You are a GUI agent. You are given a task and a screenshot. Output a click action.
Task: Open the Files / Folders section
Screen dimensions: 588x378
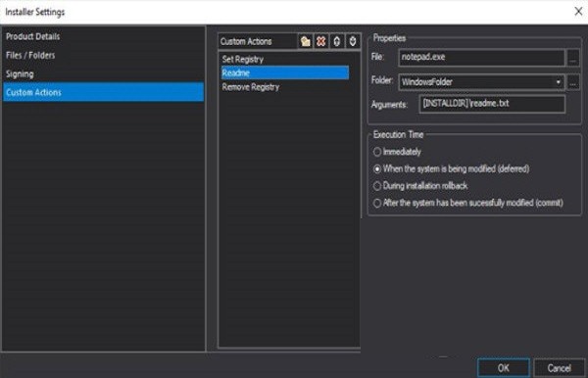click(x=103, y=55)
